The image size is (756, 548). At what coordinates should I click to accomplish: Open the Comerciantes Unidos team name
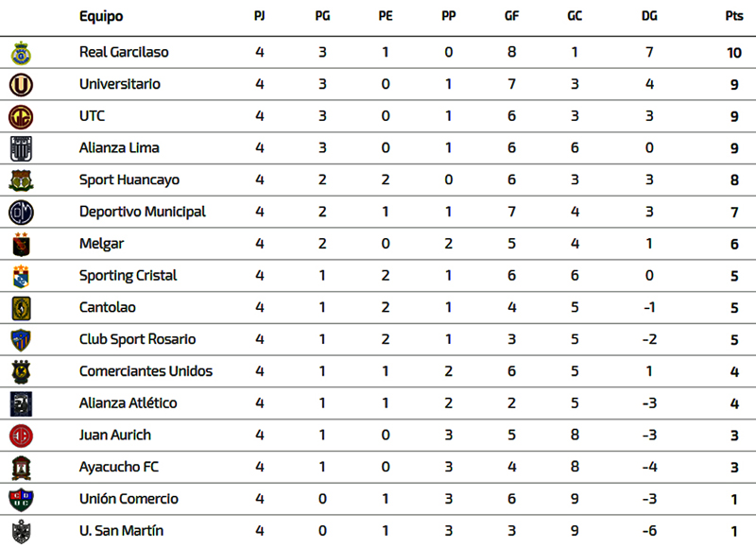(146, 371)
